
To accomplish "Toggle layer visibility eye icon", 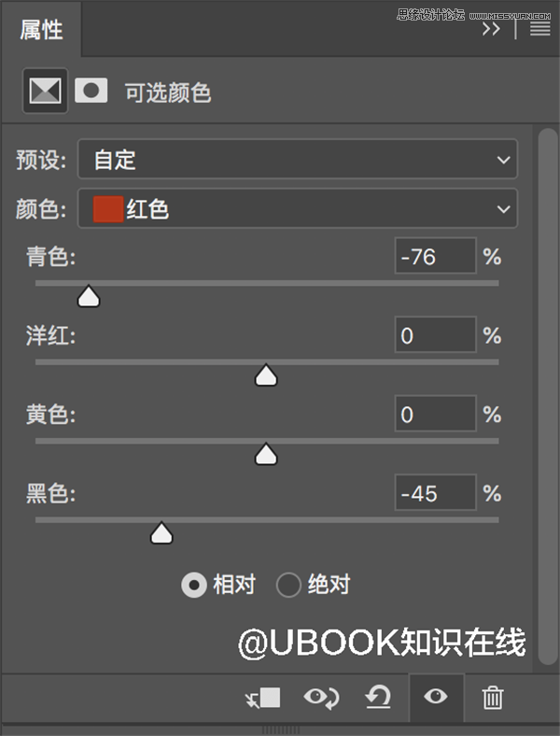I will click(x=436, y=696).
